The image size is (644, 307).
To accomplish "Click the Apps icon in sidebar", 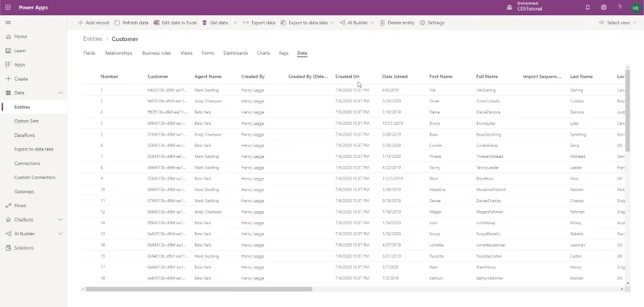I will click(x=8, y=64).
